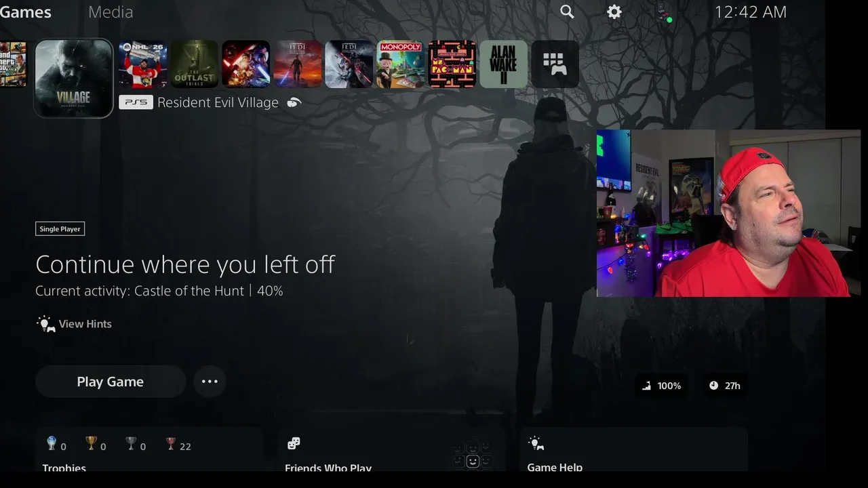Click the 100% progress indicator
This screenshot has width=868, height=488.
pyautogui.click(x=662, y=386)
